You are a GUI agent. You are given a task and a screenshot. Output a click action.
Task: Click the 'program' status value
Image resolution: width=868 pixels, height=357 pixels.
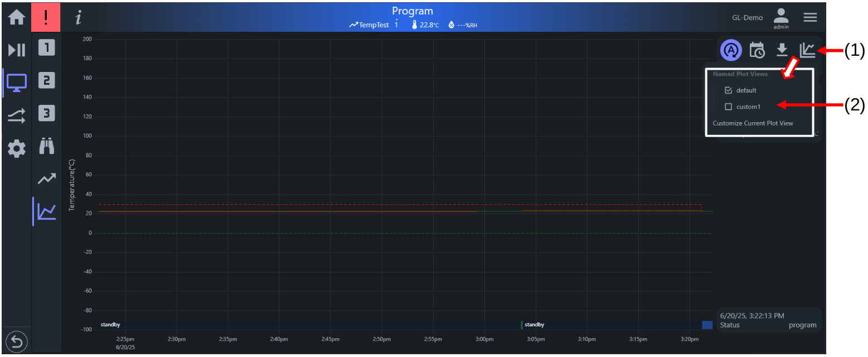click(802, 325)
